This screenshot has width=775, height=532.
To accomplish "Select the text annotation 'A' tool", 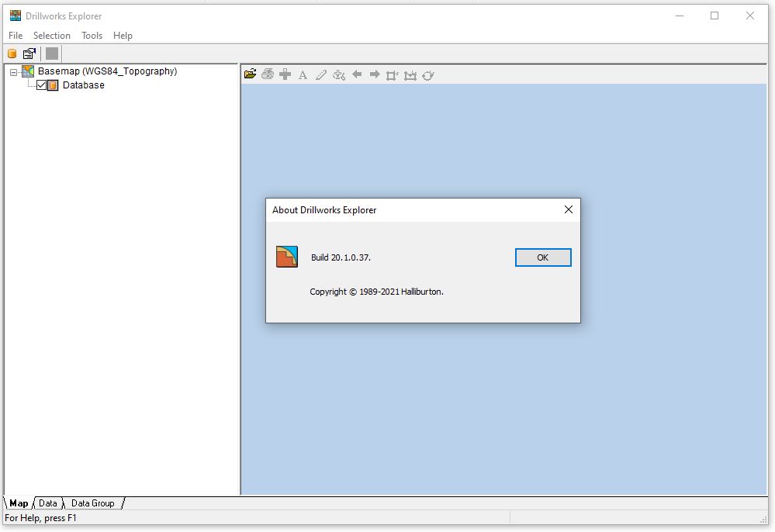I will tap(303, 75).
